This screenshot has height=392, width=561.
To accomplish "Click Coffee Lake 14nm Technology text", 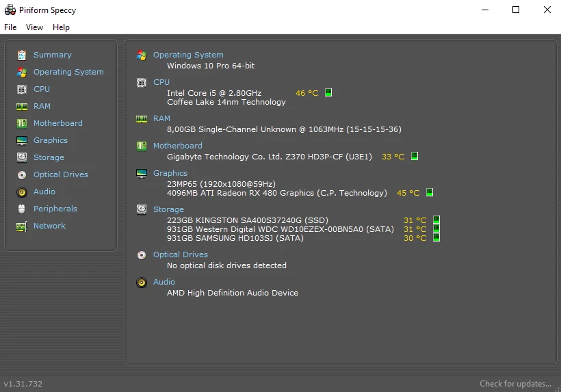I will tap(226, 102).
